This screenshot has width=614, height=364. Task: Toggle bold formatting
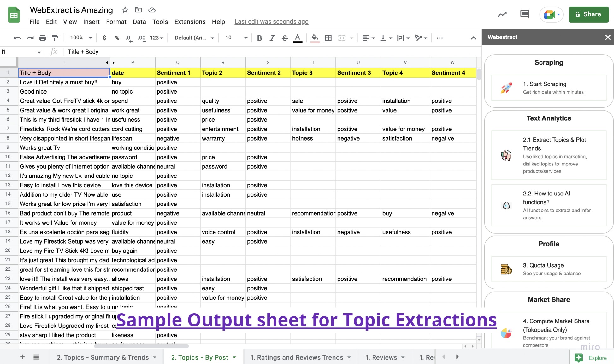click(259, 38)
